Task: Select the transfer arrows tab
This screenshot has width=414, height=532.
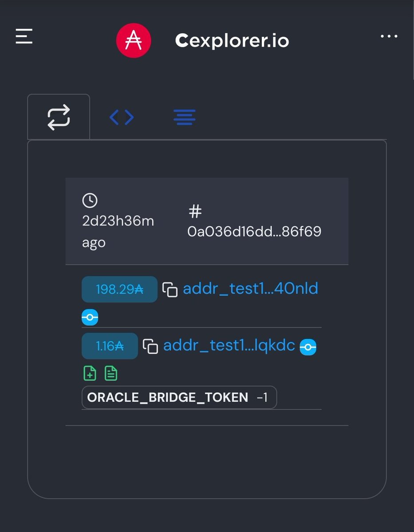Action: pos(59,117)
